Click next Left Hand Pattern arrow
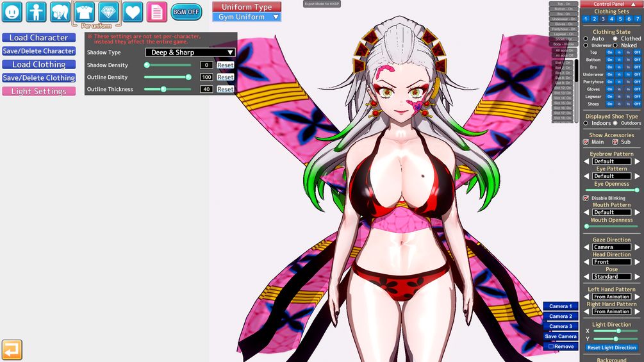Viewport: 644px width, 362px height. [637, 297]
